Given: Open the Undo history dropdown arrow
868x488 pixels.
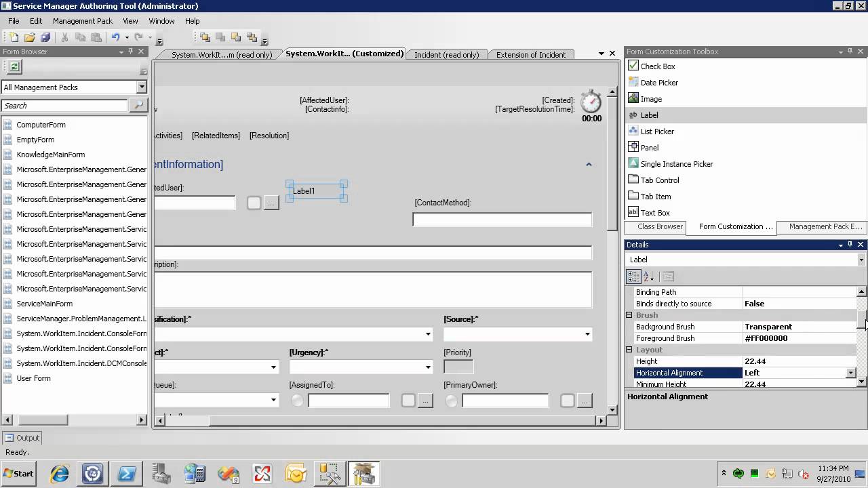Looking at the screenshot, I should coord(127,39).
